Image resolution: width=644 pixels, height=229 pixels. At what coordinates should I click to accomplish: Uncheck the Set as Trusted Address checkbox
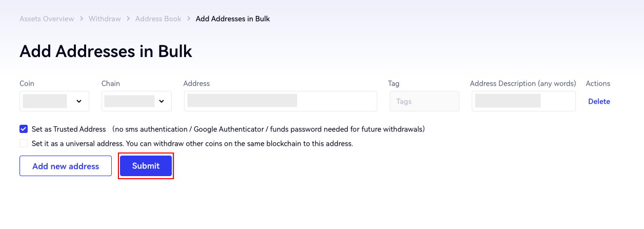[24, 129]
